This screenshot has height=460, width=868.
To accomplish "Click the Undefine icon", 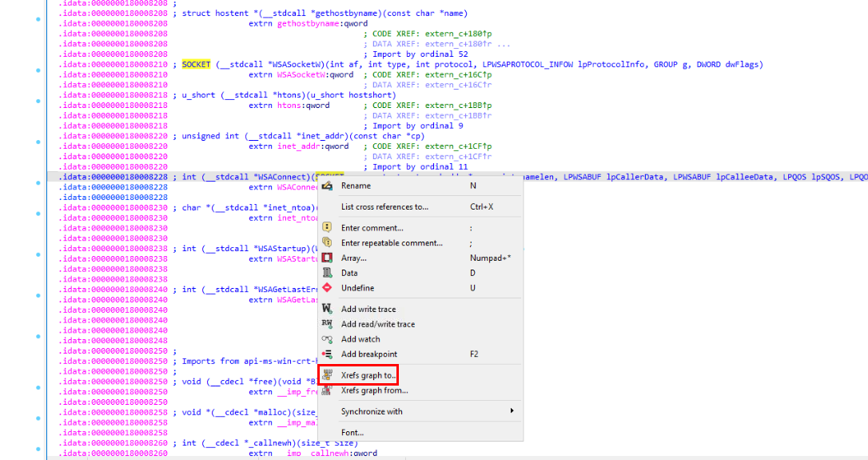I will 327,288.
